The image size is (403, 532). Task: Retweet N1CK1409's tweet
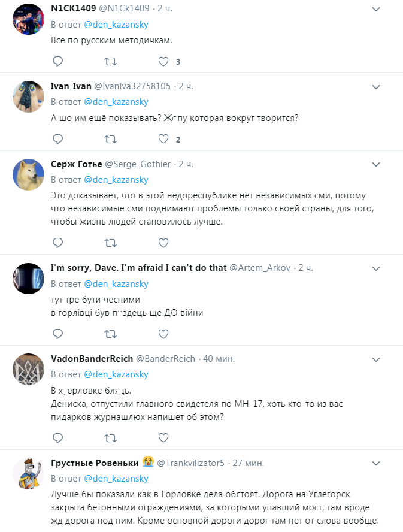point(111,61)
